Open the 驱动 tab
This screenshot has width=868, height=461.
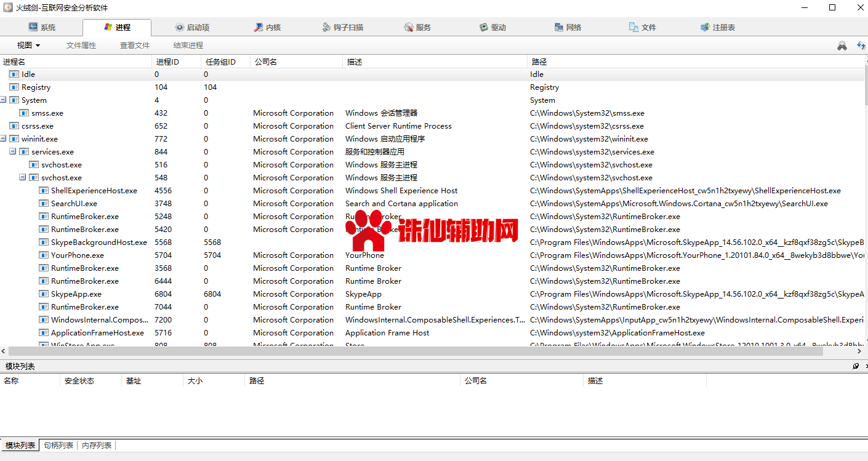[492, 27]
